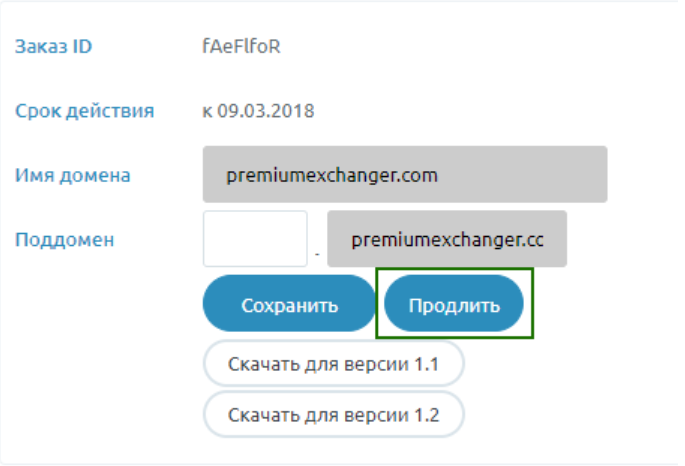Click the Продлить button
The height and width of the screenshot is (466, 685).
(x=454, y=305)
